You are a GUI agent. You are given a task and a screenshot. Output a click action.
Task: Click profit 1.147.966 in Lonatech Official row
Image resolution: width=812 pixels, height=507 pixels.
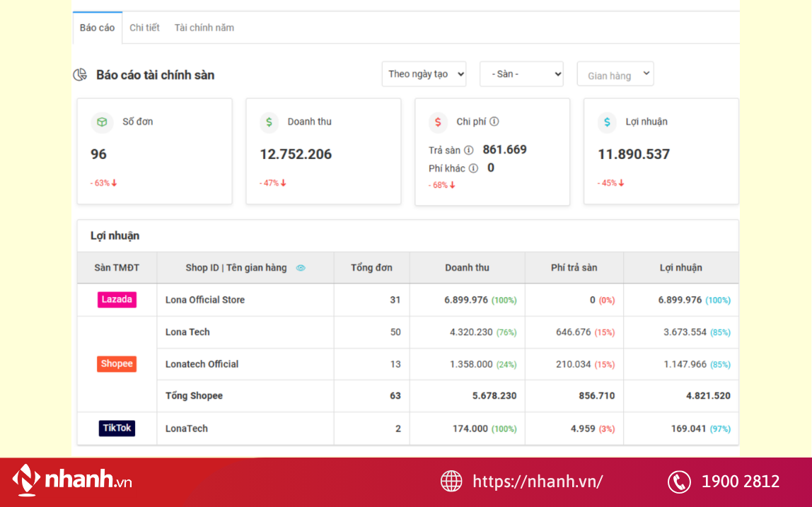pos(685,364)
